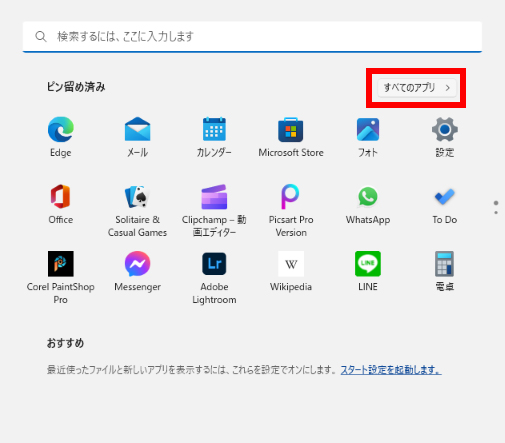Follow the スタート設定を起動します link
This screenshot has width=505, height=443.
coord(391,370)
